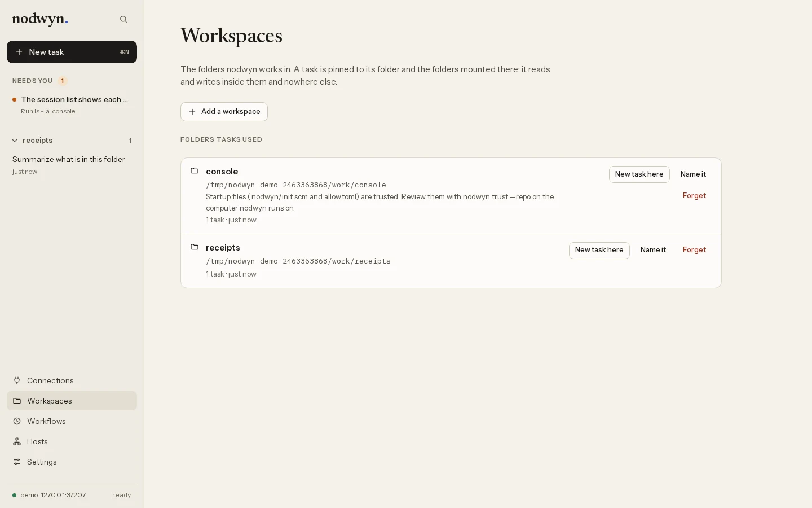
Task: Start New task here for receipts
Action: (599, 250)
